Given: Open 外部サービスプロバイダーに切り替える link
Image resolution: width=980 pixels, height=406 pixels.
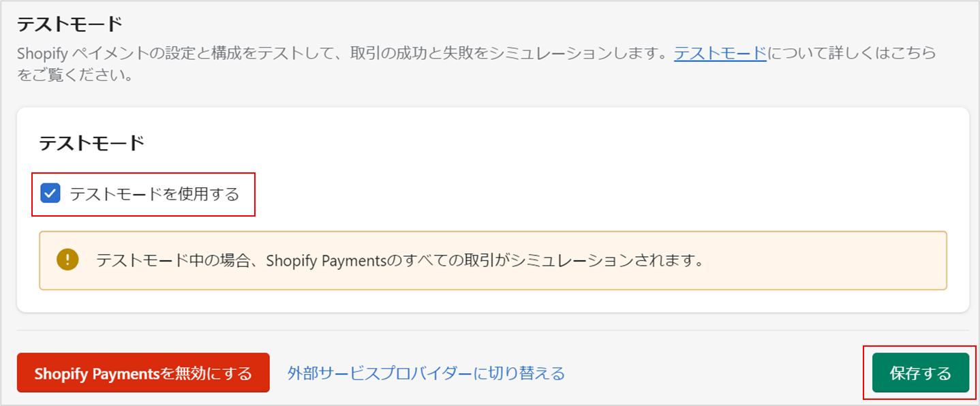Looking at the screenshot, I should point(426,373).
